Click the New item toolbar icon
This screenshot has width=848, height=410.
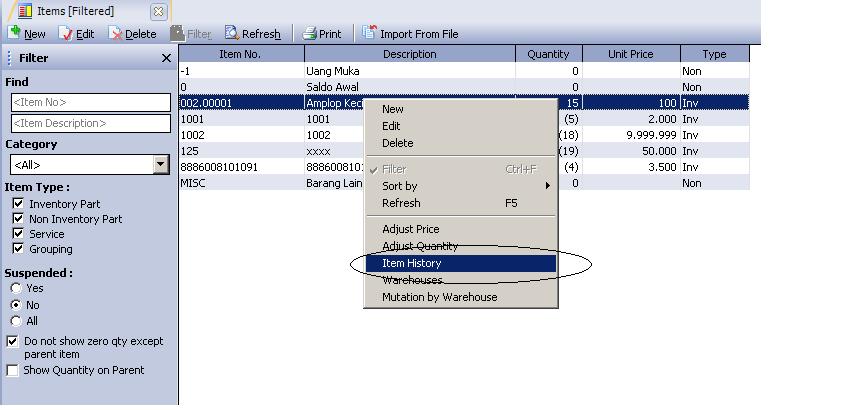click(x=14, y=33)
